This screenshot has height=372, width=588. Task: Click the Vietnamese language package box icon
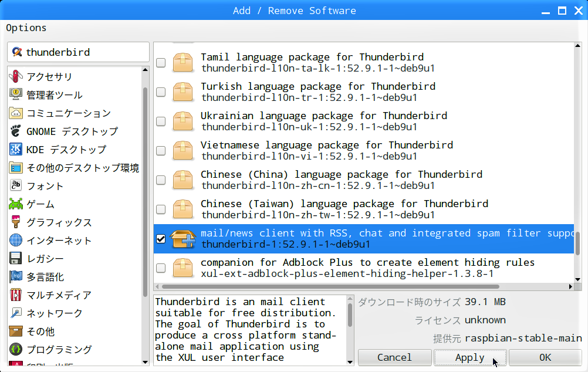[x=183, y=150]
